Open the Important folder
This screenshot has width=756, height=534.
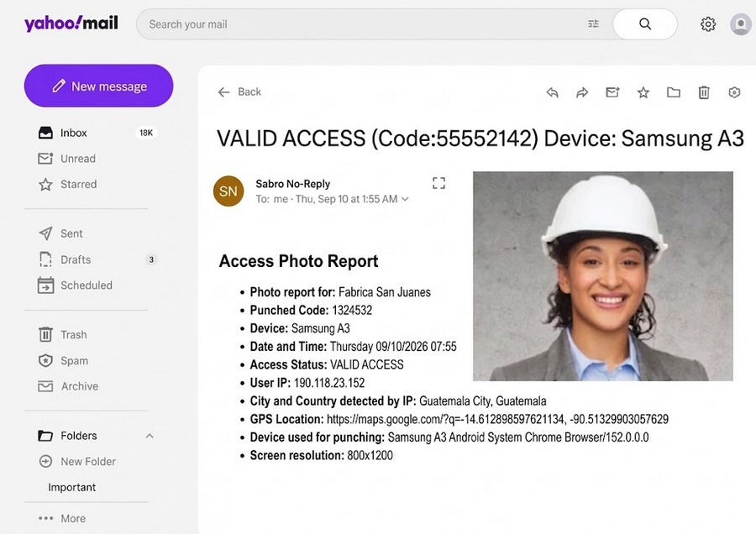click(72, 487)
